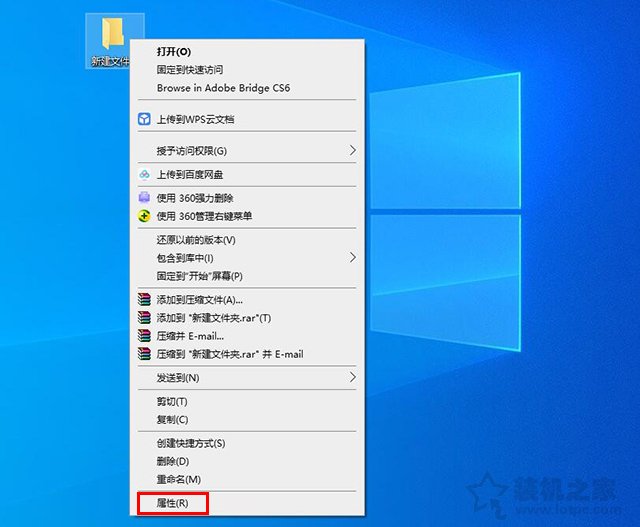Select 上传到百度网盘 menu entry
Image resolution: width=640 pixels, height=527 pixels.
(x=247, y=175)
